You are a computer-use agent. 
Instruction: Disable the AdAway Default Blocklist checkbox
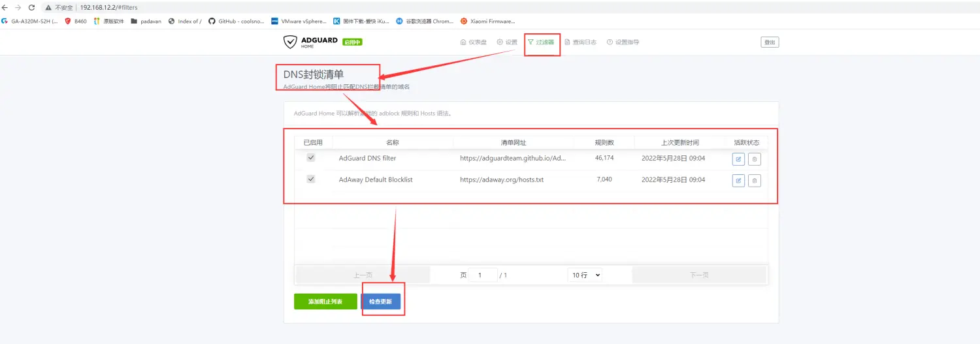311,179
